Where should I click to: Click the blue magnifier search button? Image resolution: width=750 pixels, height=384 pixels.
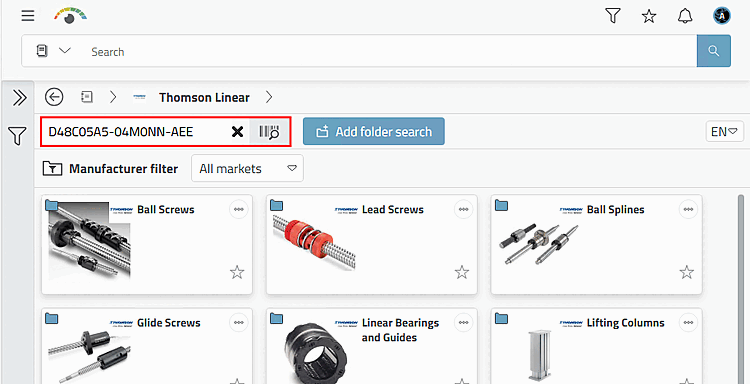point(714,51)
